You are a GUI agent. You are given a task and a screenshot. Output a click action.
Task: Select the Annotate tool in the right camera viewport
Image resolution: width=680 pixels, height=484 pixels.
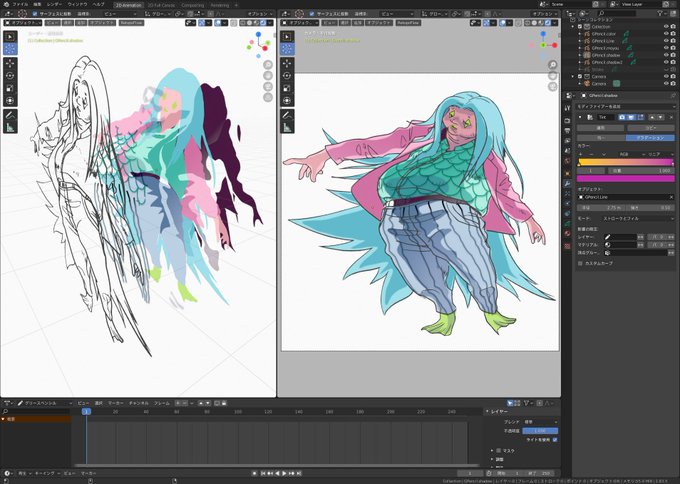(x=287, y=115)
